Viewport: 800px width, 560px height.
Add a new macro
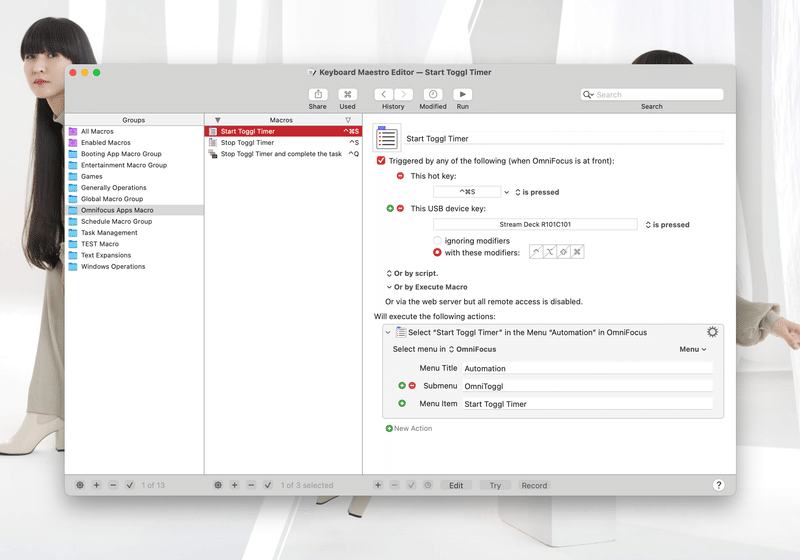coord(235,485)
